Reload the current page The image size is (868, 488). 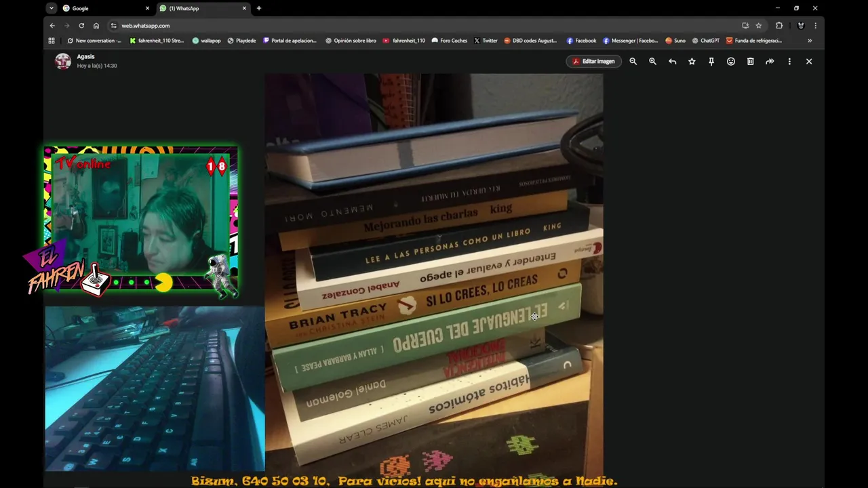click(81, 26)
